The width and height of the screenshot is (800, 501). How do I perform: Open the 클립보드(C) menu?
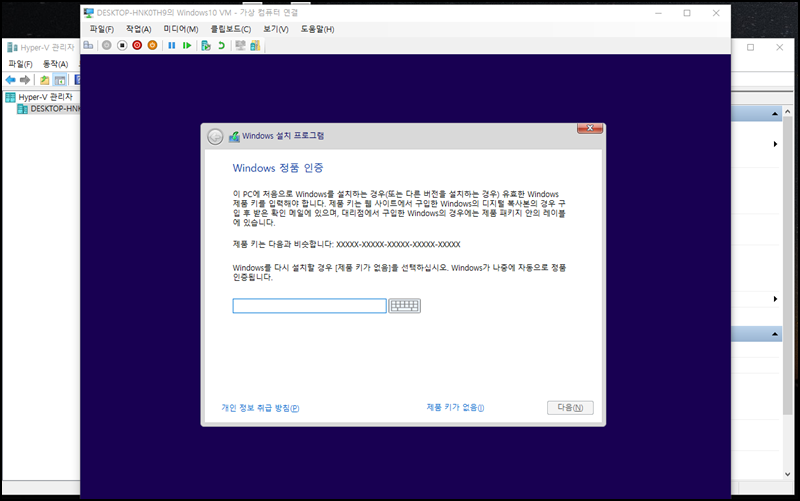click(x=231, y=29)
